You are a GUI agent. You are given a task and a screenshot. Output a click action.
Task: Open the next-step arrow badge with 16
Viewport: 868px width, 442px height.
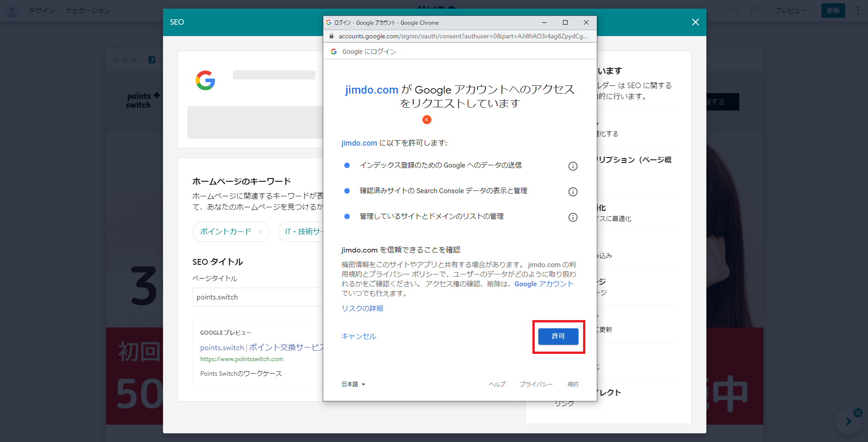[848, 421]
